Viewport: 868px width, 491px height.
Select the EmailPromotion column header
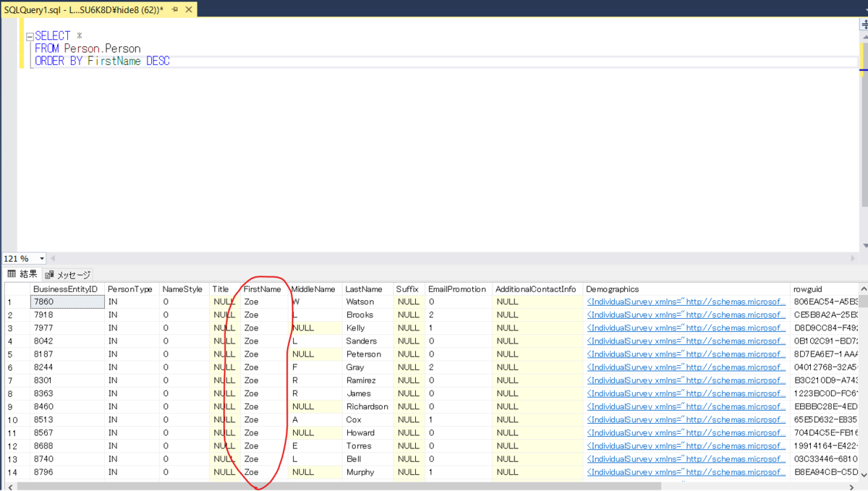[459, 289]
